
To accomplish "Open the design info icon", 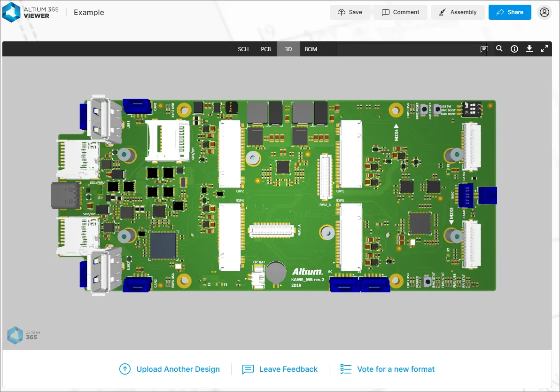I will pyautogui.click(x=514, y=49).
